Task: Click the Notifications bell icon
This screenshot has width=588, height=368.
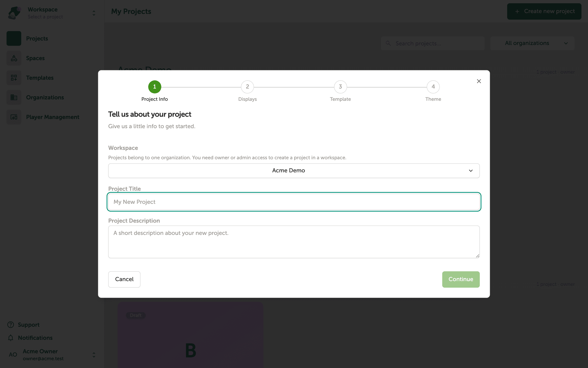Action: click(x=10, y=338)
